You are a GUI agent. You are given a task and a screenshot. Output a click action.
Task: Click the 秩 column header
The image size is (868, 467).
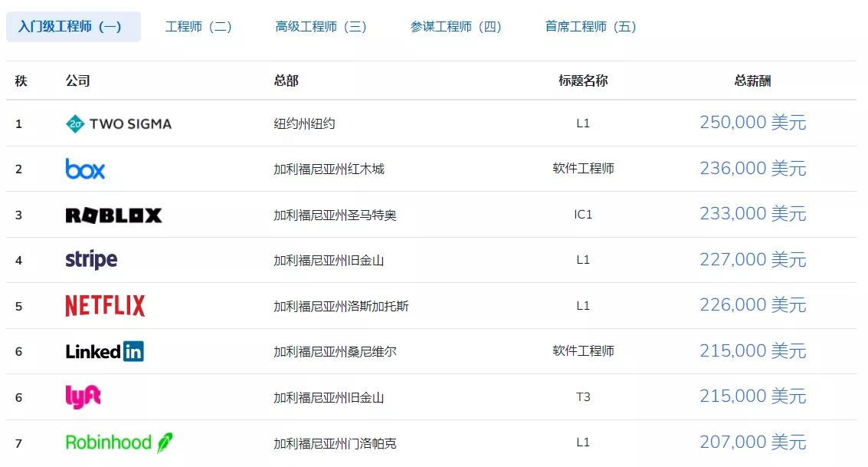click(x=21, y=81)
